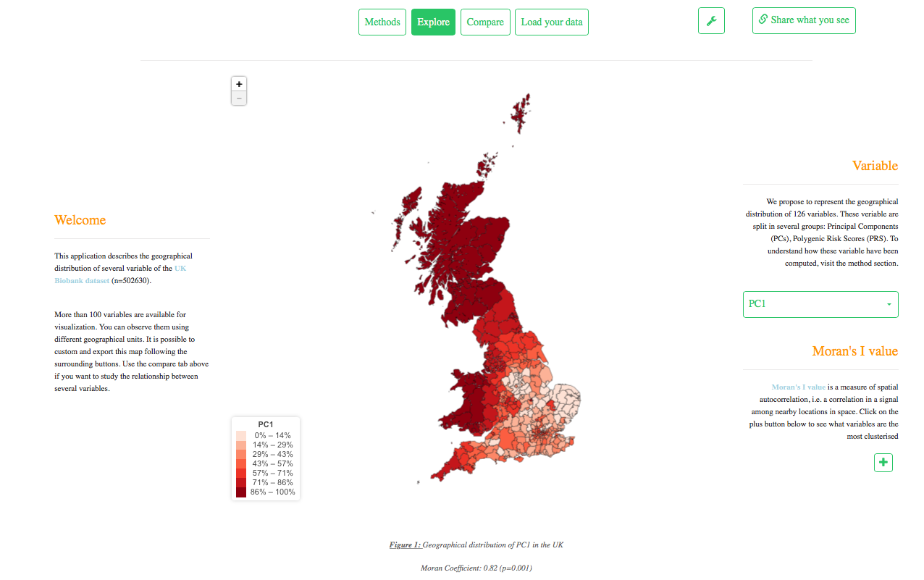Click the map zoom-out minus icon

239,97
